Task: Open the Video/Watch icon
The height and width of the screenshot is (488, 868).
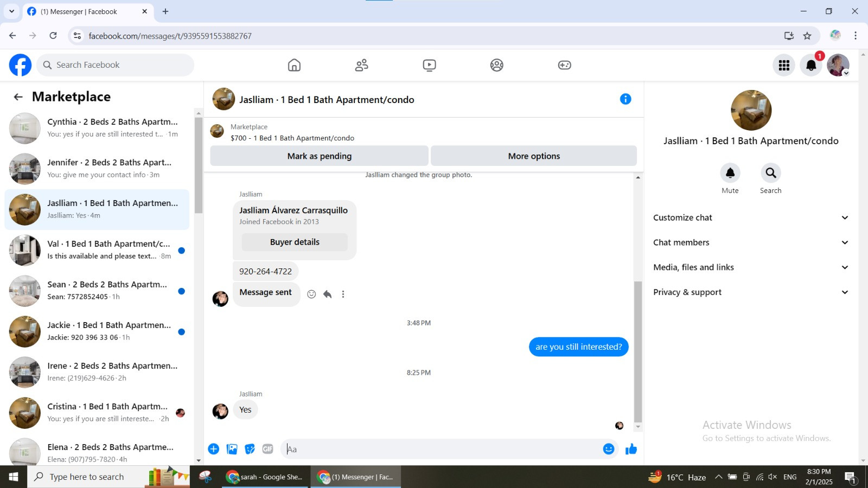Action: coord(429,65)
